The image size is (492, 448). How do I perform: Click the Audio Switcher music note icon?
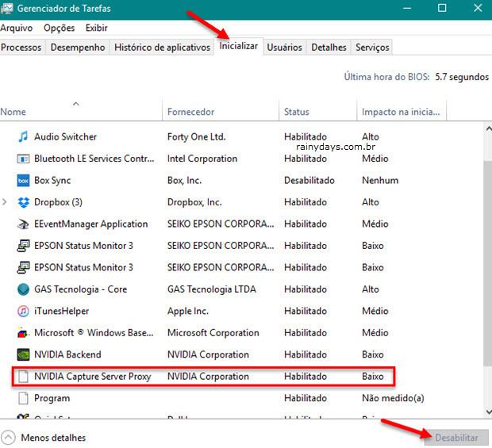click(x=23, y=137)
